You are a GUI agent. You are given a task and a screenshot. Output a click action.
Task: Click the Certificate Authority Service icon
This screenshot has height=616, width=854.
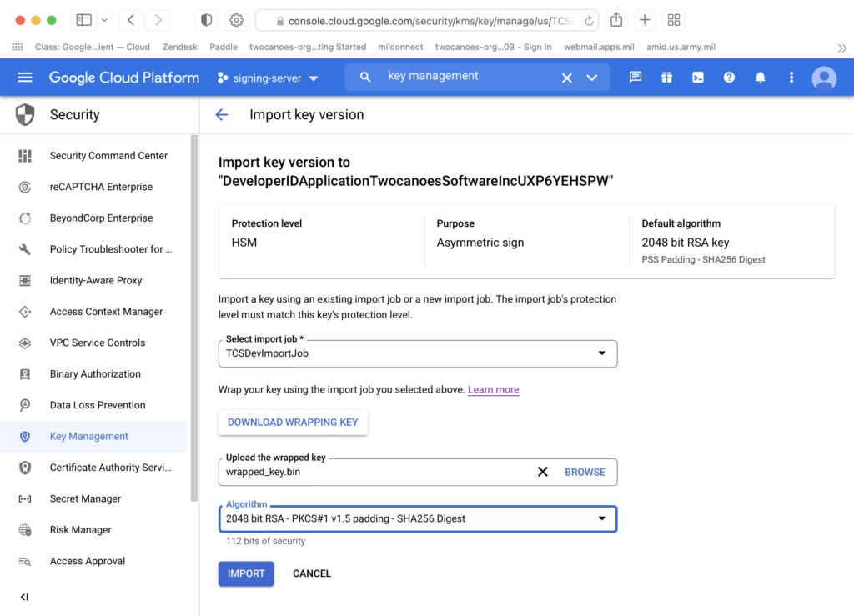[x=24, y=468]
